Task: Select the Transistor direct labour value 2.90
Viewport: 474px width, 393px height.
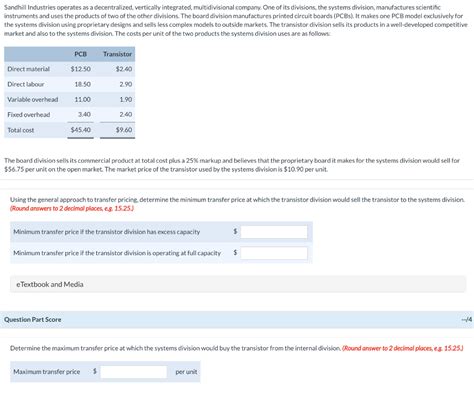Action: click(x=126, y=84)
